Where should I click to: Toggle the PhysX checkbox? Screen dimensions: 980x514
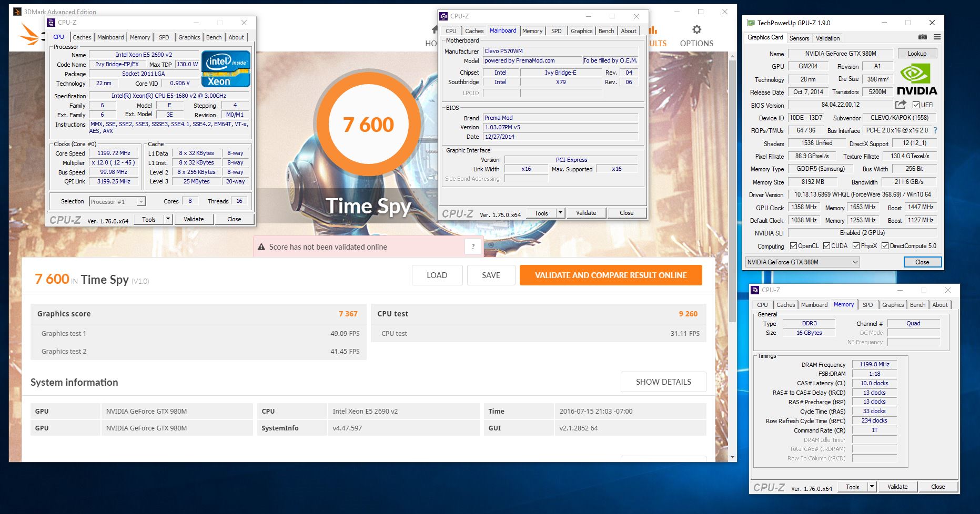856,246
